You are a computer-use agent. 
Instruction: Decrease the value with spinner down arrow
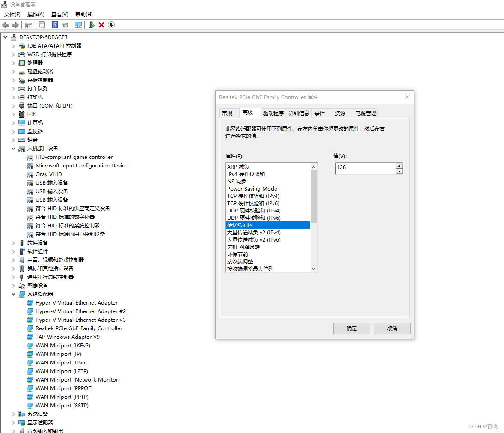[399, 171]
